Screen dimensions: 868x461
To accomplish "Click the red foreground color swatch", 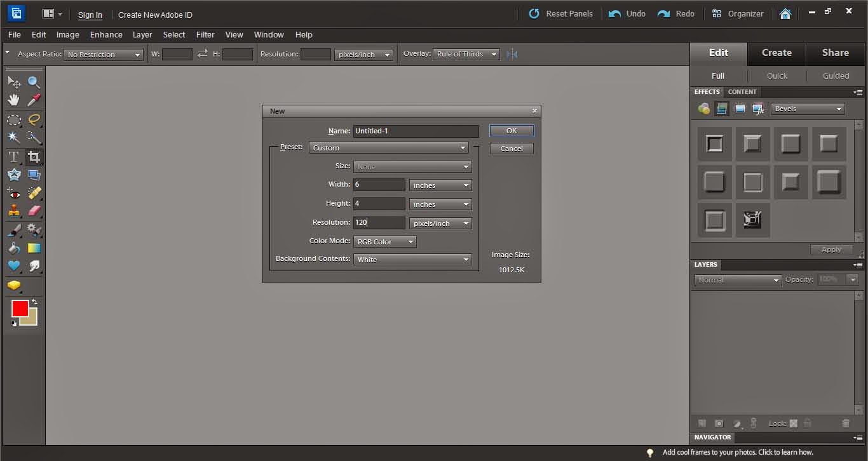I will coord(20,309).
